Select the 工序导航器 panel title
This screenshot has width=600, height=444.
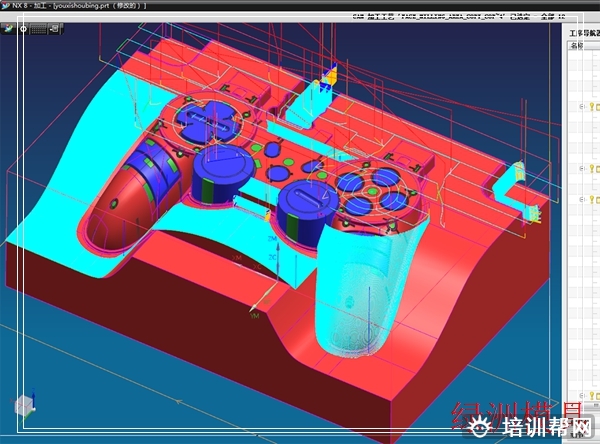582,32
